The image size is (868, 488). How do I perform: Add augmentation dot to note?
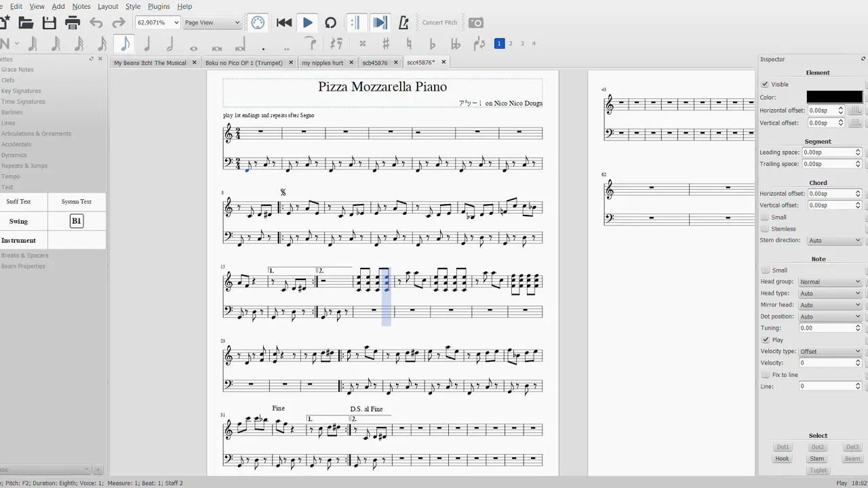(x=263, y=47)
